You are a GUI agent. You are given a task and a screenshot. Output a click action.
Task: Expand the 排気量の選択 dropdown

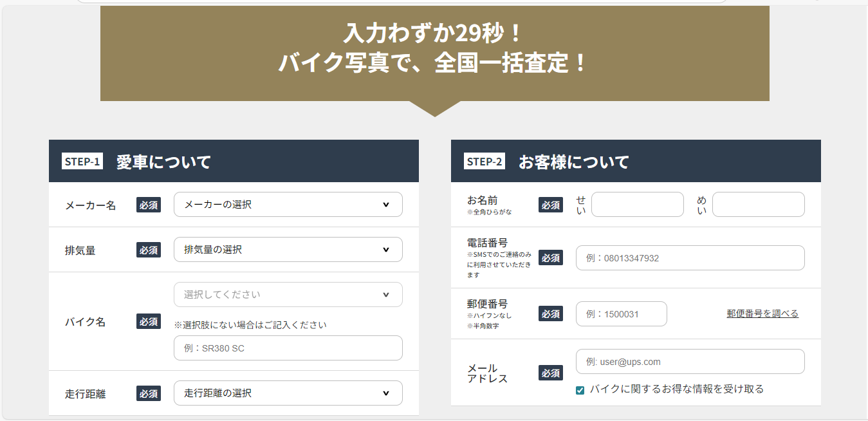coord(288,250)
